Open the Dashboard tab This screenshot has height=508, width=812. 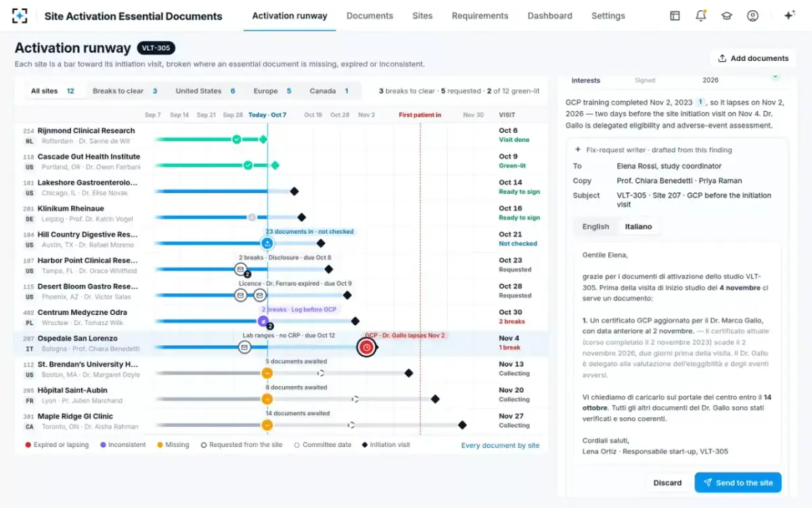click(x=549, y=16)
